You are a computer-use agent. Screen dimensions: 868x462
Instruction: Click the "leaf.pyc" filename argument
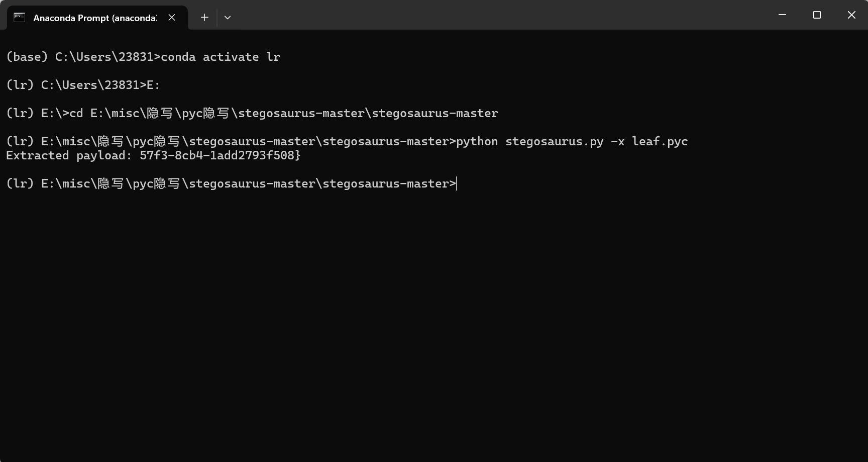[660, 141]
